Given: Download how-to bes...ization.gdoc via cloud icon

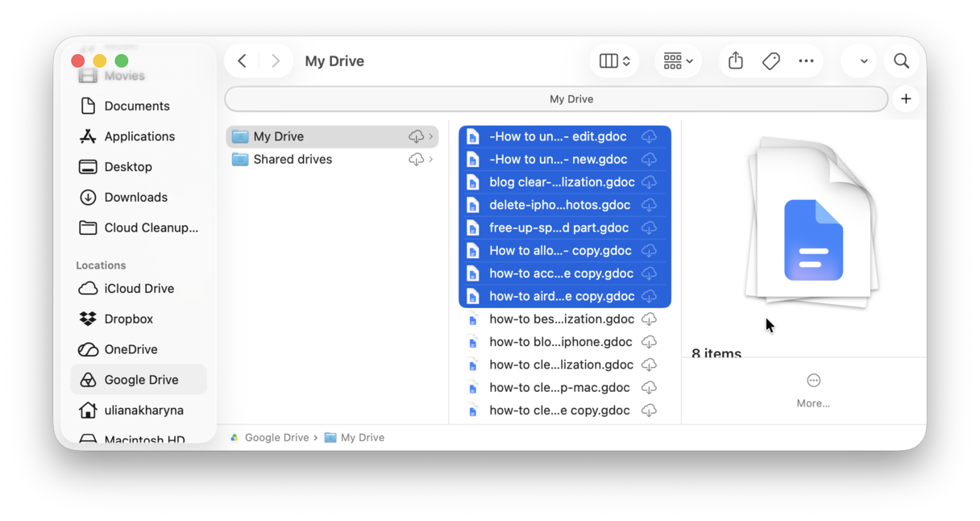Looking at the screenshot, I should [649, 319].
